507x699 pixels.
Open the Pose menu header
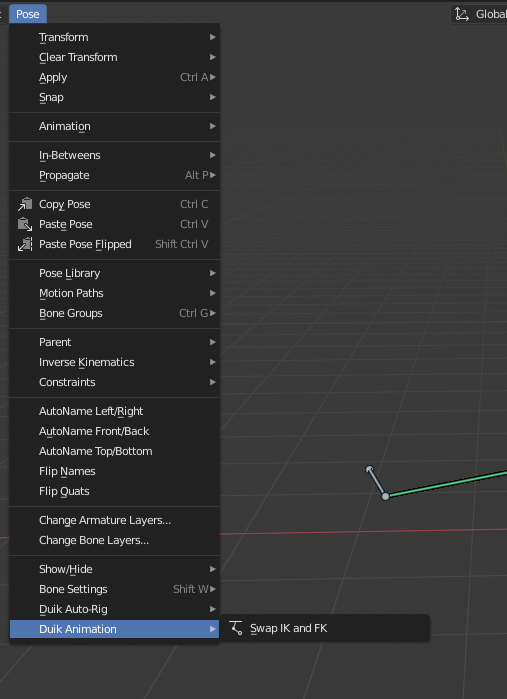[x=28, y=14]
